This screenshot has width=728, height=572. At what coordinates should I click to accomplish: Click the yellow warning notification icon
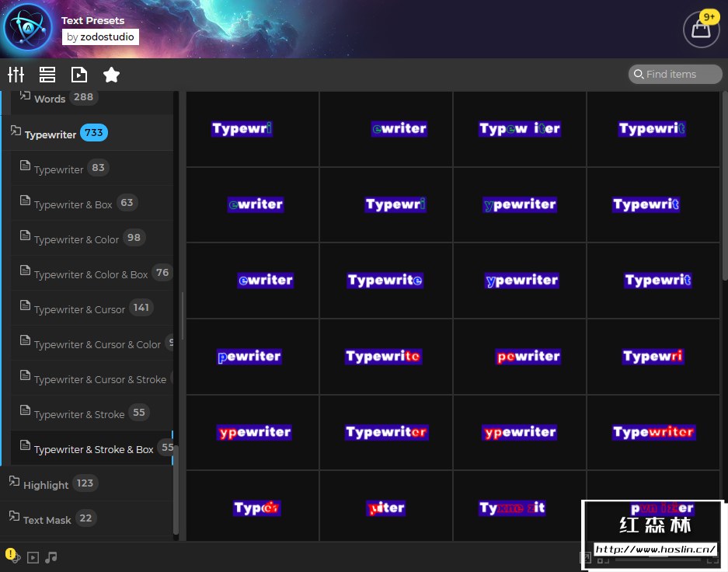click(10, 553)
